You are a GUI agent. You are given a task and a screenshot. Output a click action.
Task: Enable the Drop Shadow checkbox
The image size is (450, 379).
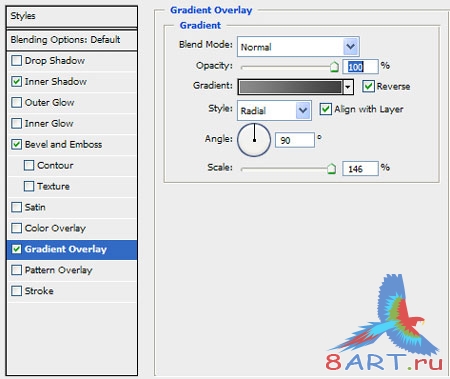(x=16, y=61)
